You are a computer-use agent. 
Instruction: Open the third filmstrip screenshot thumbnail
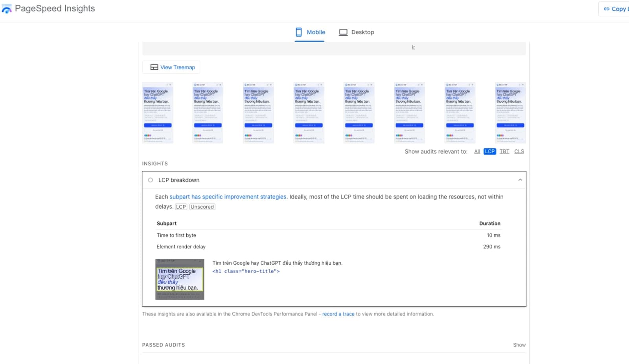point(258,112)
